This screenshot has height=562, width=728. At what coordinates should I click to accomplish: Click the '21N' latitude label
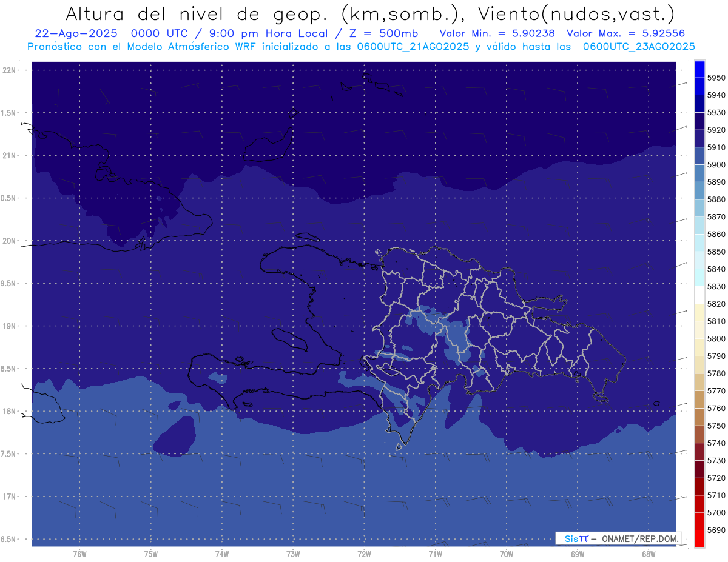[8, 155]
